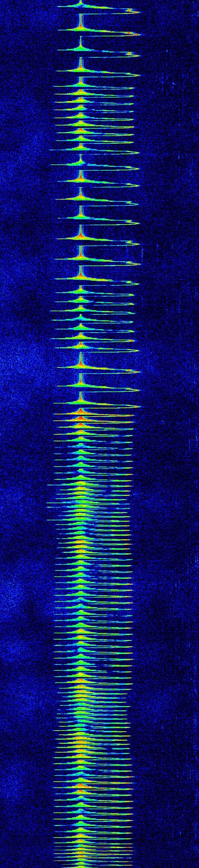Select the fourth burst's long right-hand tail end
Image resolution: width=199 pixels, height=868 pixels.
[135, 75]
